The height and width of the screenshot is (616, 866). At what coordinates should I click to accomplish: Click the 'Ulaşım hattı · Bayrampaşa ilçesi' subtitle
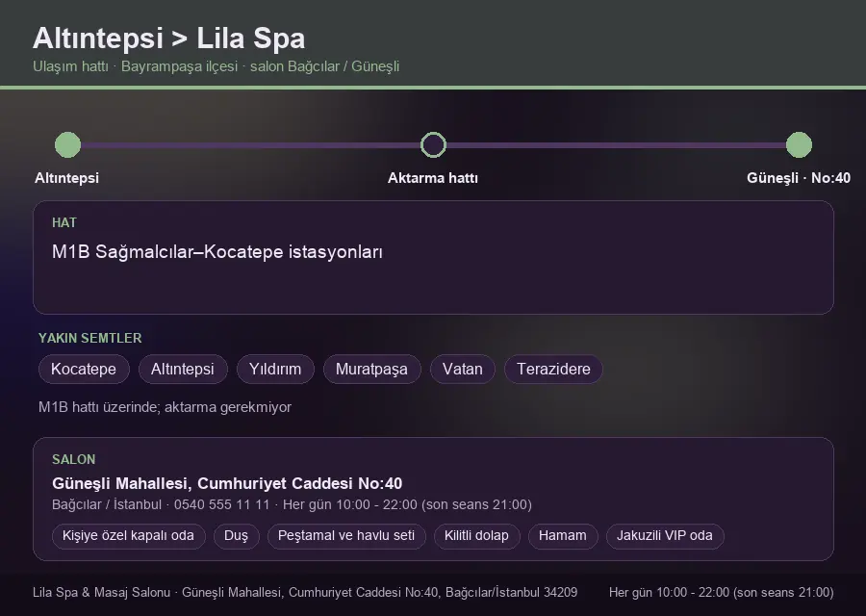pyautogui.click(x=216, y=66)
